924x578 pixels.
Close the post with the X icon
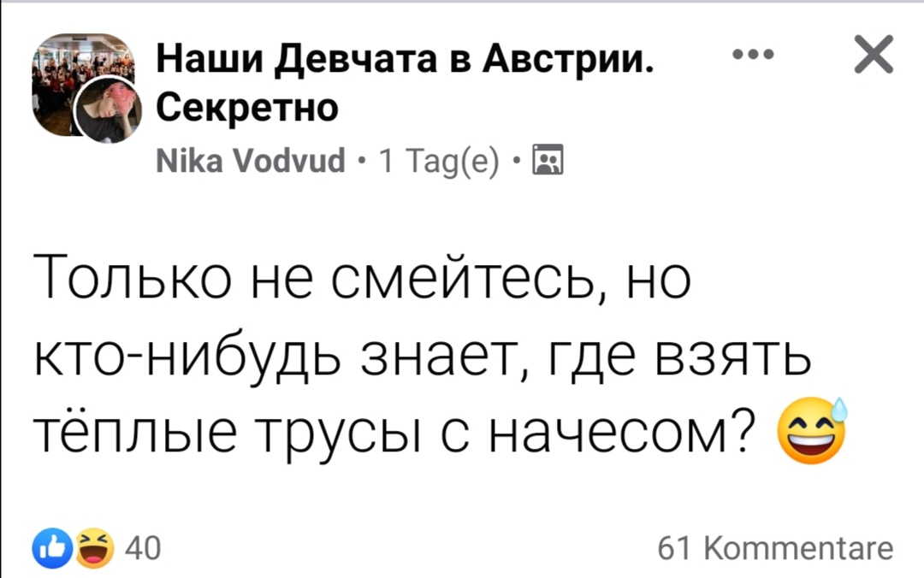874,56
